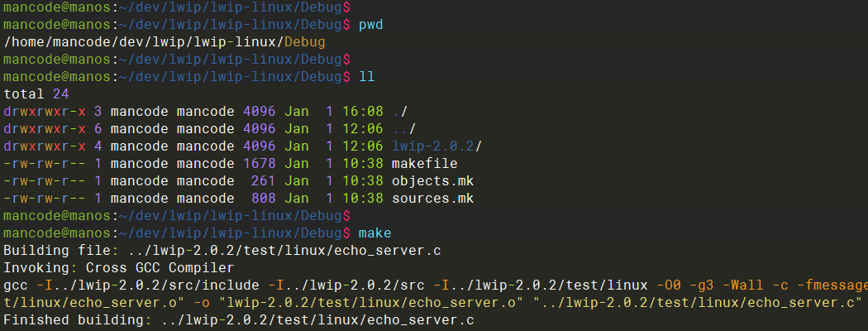Click the 'make' command text
The image size is (868, 331).
[x=374, y=233]
